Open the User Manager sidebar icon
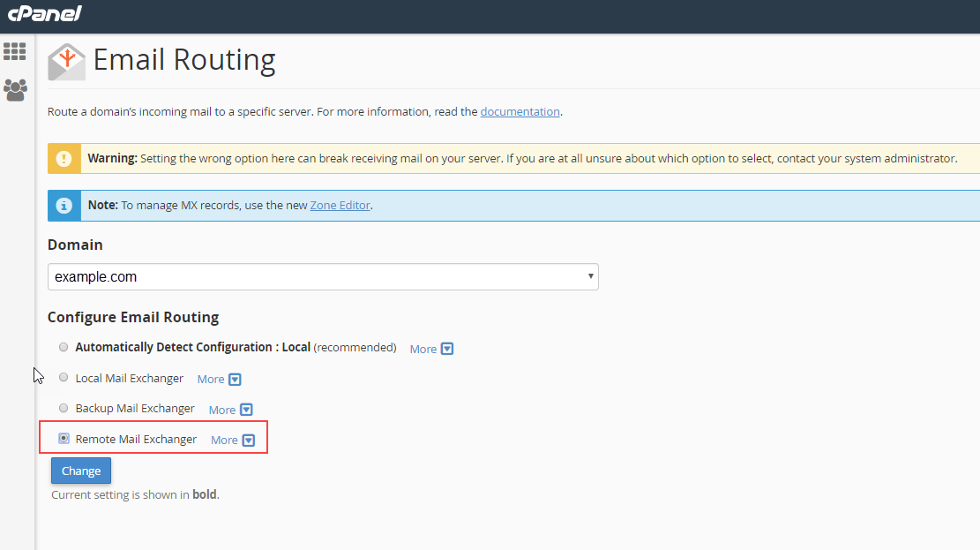The width and height of the screenshot is (980, 550). pos(15,89)
